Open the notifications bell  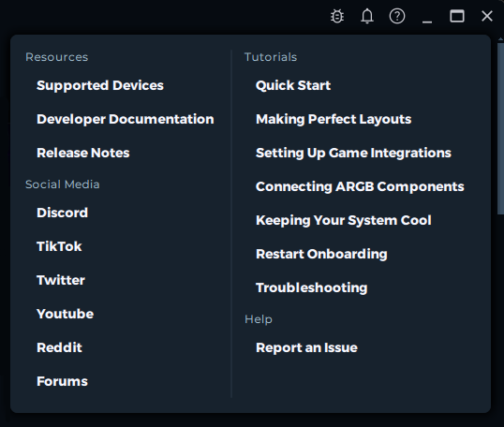pyautogui.click(x=367, y=16)
